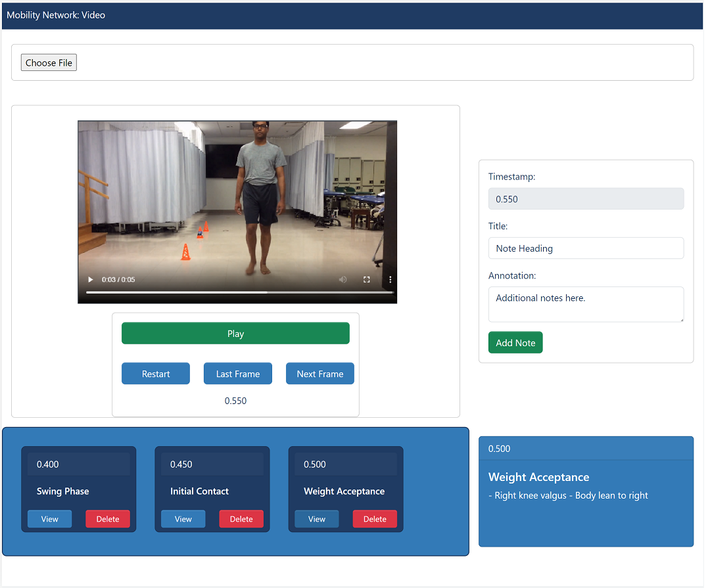
Task: Click the Timestamp field showing 0.550
Action: coord(586,199)
